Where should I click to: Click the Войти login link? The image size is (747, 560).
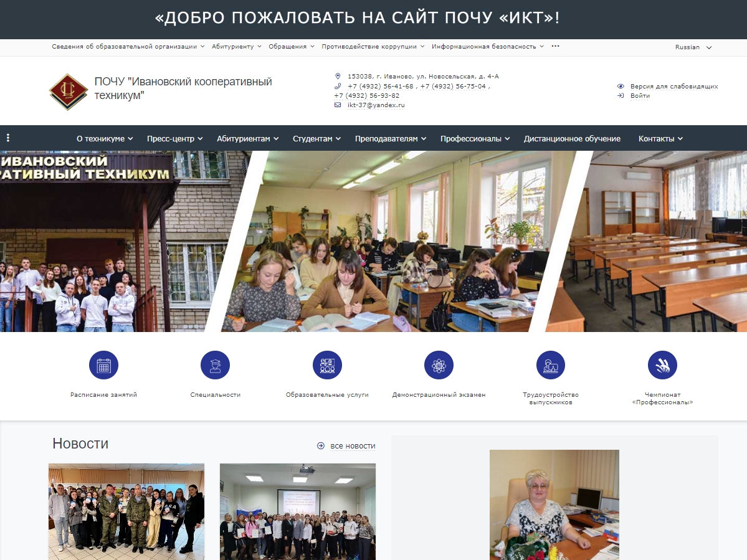pyautogui.click(x=640, y=97)
